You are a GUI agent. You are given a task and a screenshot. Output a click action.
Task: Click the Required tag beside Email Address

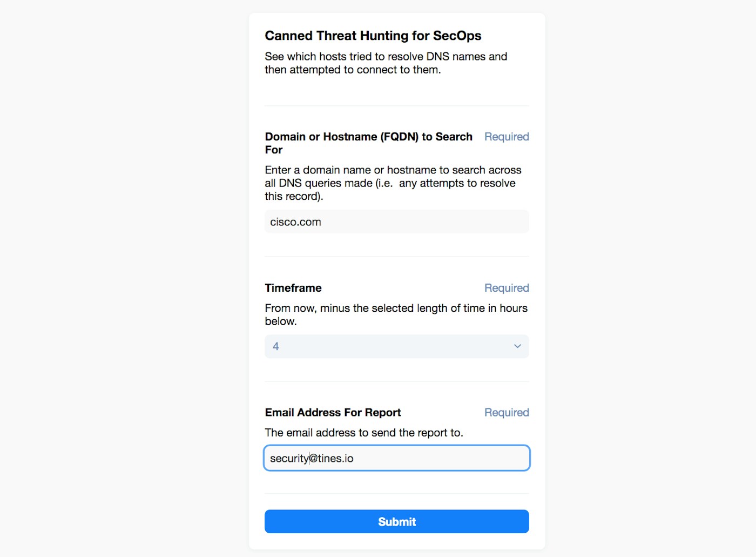point(506,413)
